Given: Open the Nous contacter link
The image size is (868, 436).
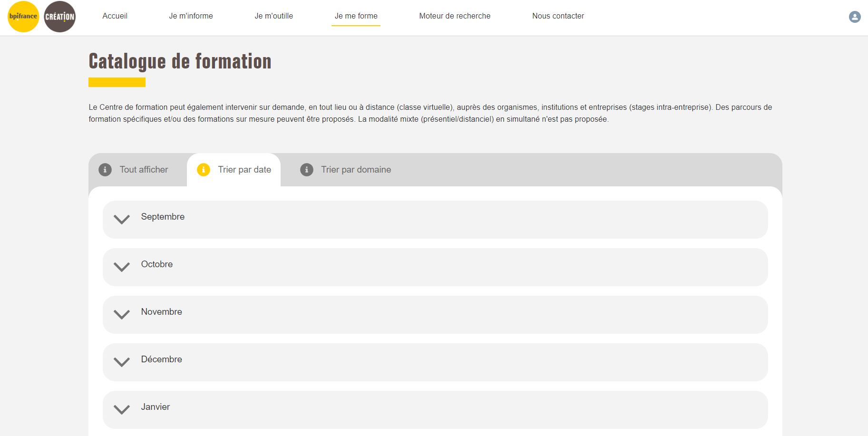Looking at the screenshot, I should coord(558,16).
